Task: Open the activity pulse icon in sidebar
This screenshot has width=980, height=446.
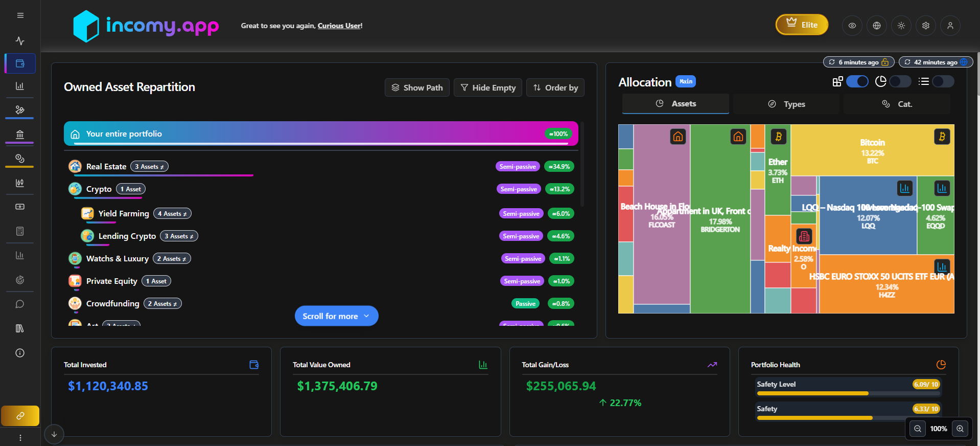Action: (x=20, y=40)
